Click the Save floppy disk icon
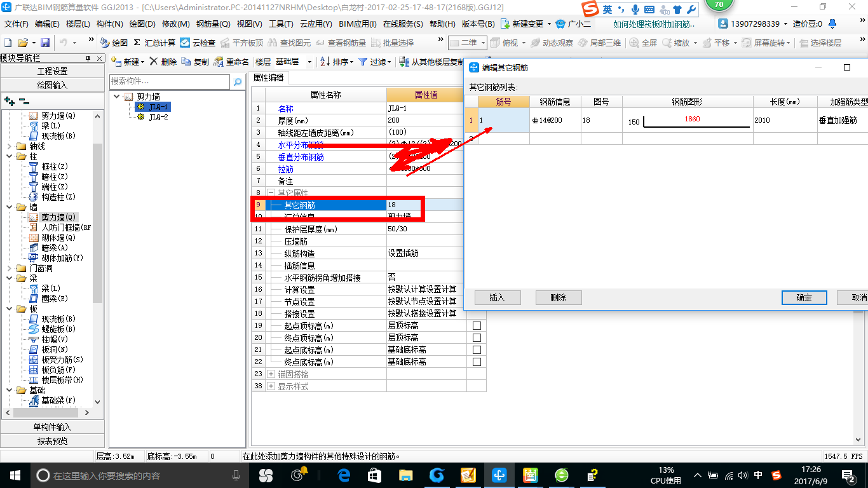Viewport: 868px width, 488px height. coord(45,43)
